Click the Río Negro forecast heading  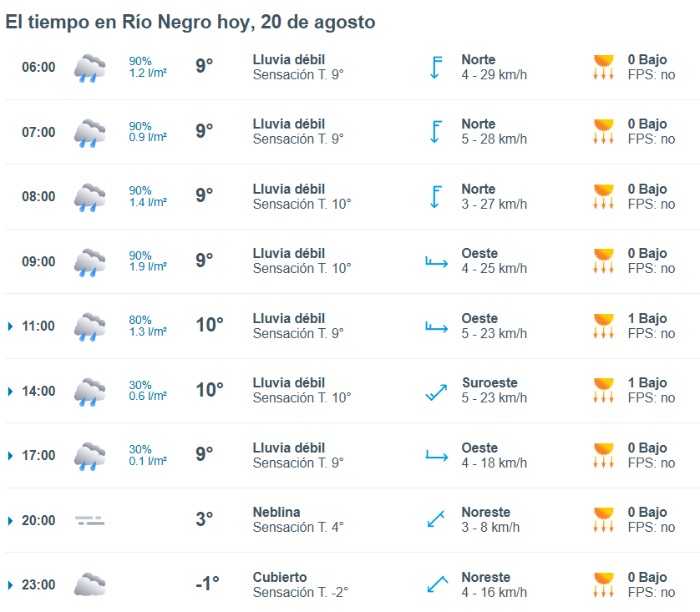[190, 22]
